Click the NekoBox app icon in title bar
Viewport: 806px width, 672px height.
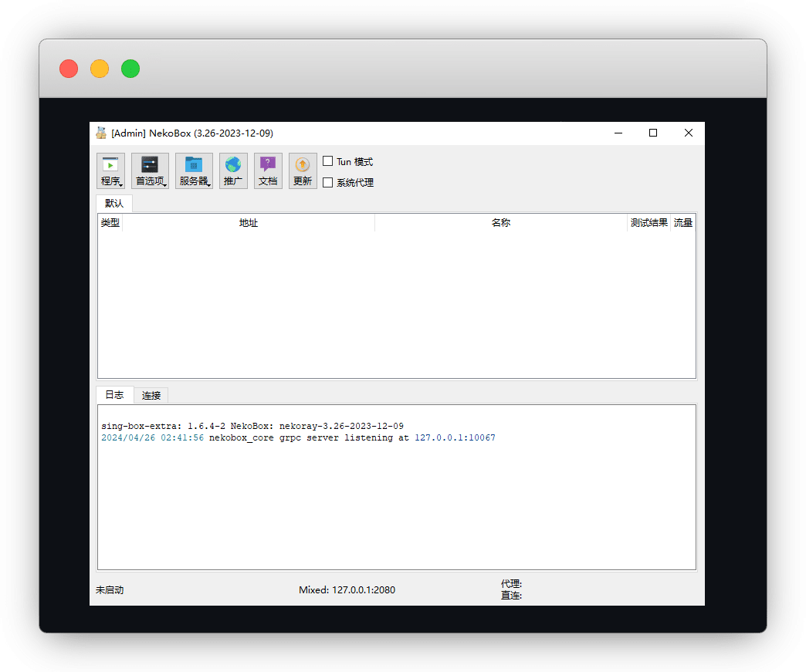(x=101, y=133)
